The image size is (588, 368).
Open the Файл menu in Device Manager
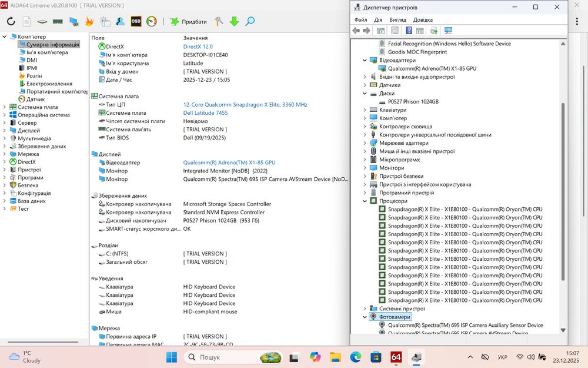361,19
